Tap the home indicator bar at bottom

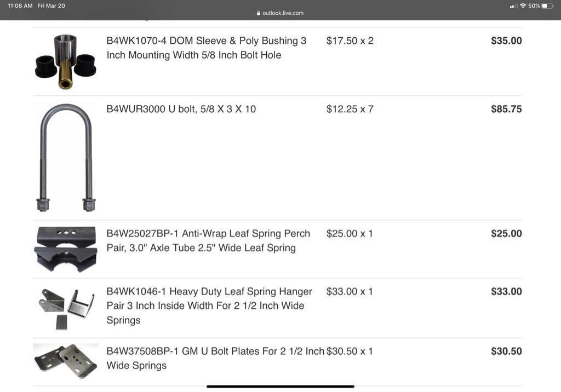click(x=280, y=387)
